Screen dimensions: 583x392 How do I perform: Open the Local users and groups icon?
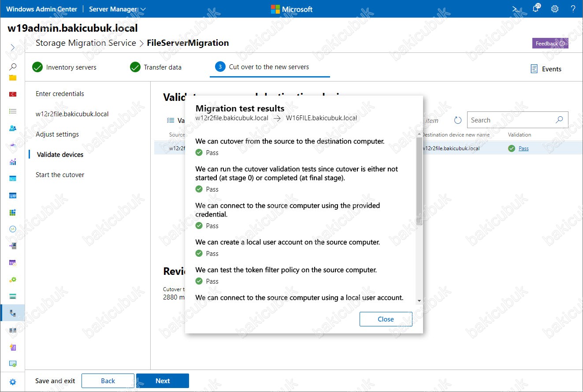coord(13,128)
